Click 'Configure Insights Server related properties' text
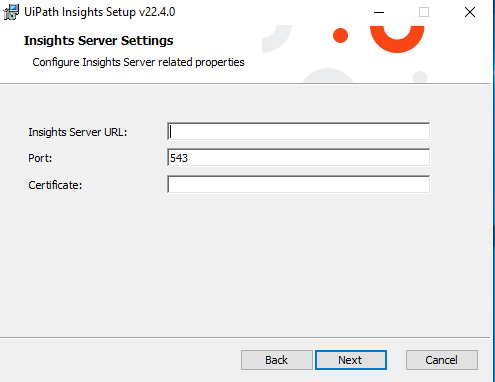Image resolution: width=495 pixels, height=382 pixels. [x=138, y=62]
